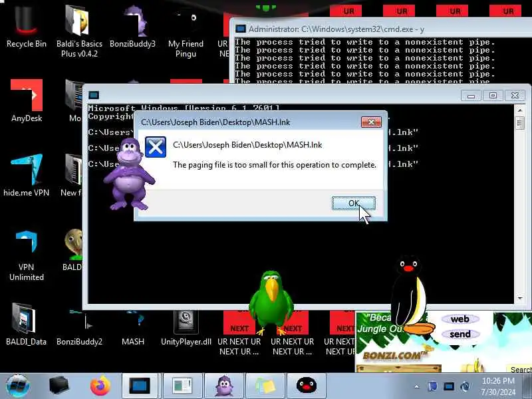Open the sticky notes taskbar button

click(265, 386)
